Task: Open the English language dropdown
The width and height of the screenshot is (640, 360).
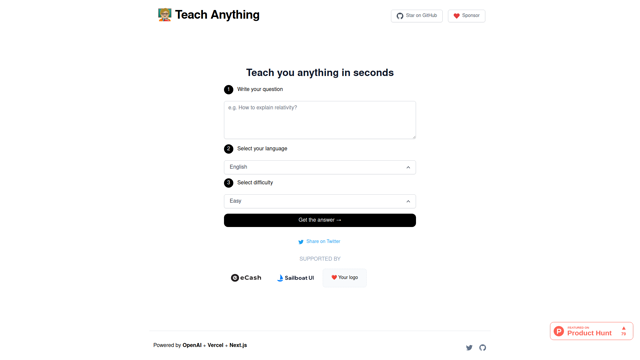Action: click(x=320, y=167)
